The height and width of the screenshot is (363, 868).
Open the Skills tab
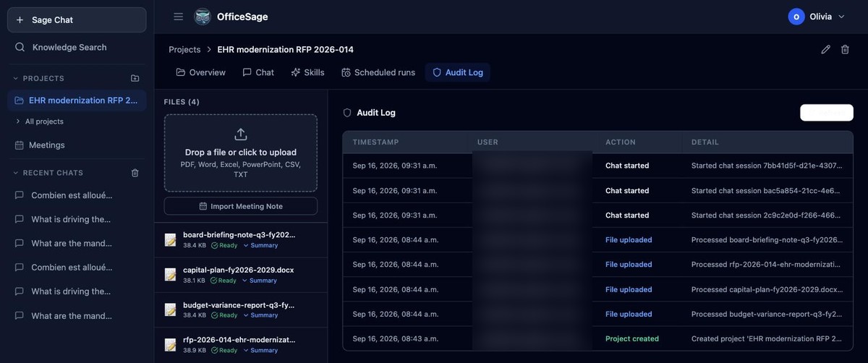coord(307,72)
